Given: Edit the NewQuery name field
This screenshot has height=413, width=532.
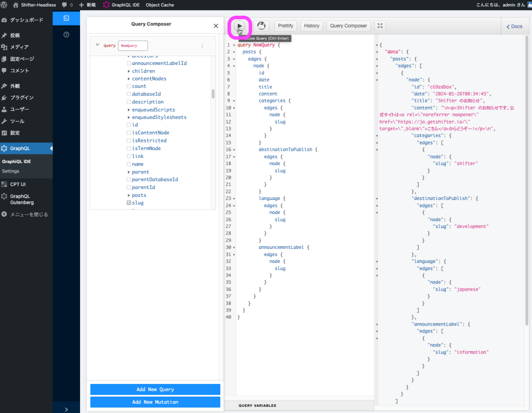Looking at the screenshot, I should click(132, 46).
